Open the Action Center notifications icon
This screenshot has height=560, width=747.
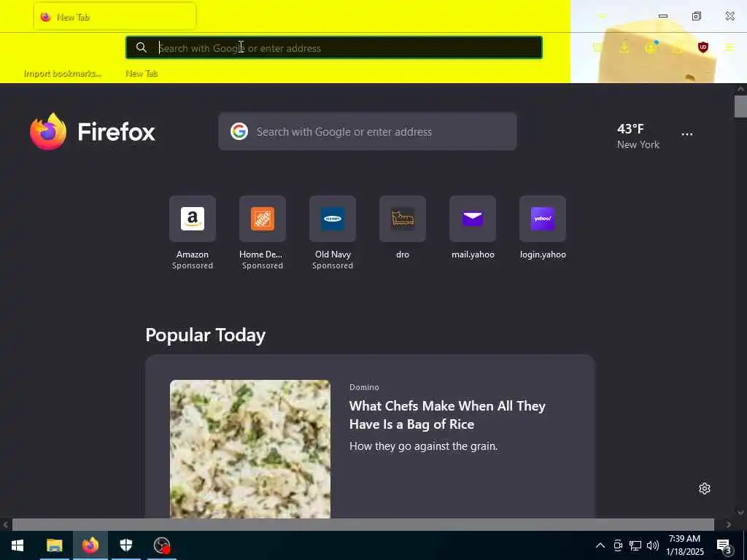[724, 545]
